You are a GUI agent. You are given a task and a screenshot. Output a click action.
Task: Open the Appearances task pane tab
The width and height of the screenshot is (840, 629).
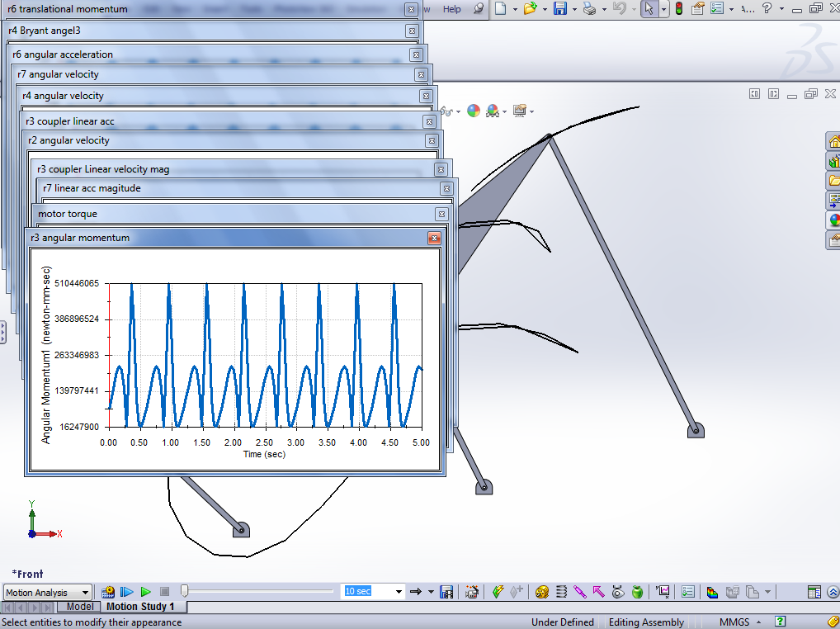pyautogui.click(x=833, y=220)
